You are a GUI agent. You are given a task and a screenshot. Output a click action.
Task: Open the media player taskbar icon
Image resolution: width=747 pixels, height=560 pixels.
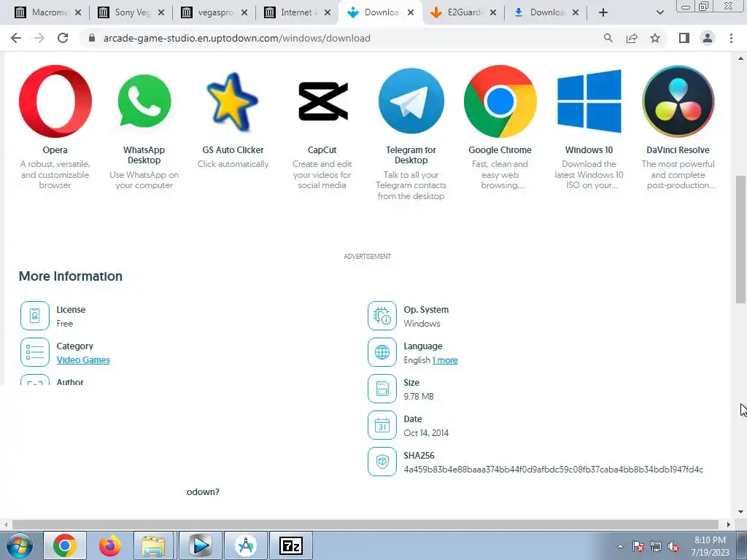pos(201,545)
